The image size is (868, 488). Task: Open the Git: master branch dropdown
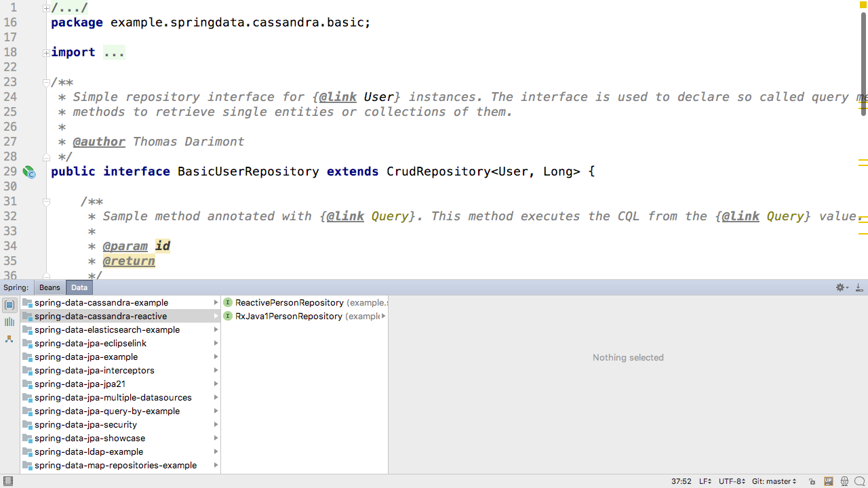(773, 481)
